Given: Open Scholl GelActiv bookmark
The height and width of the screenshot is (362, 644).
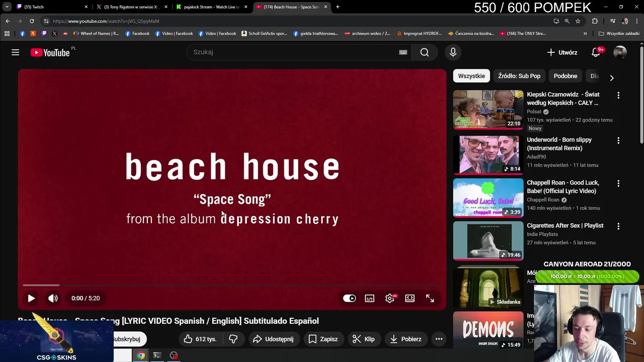Looking at the screenshot, I should [264, 34].
